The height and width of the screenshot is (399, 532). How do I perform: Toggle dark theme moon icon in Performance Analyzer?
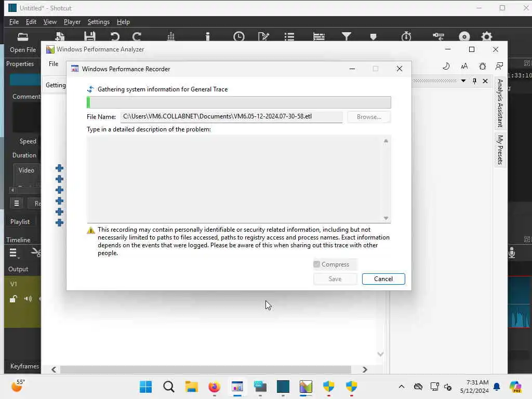pos(446,66)
